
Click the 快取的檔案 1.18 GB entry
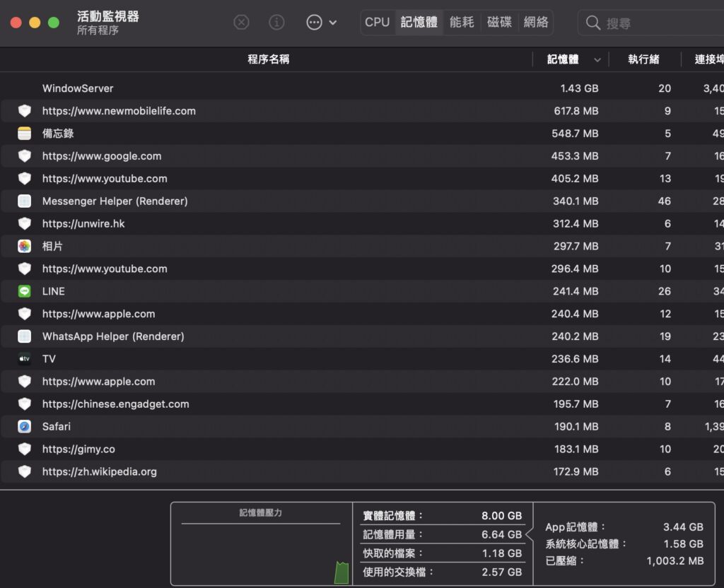pos(443,553)
